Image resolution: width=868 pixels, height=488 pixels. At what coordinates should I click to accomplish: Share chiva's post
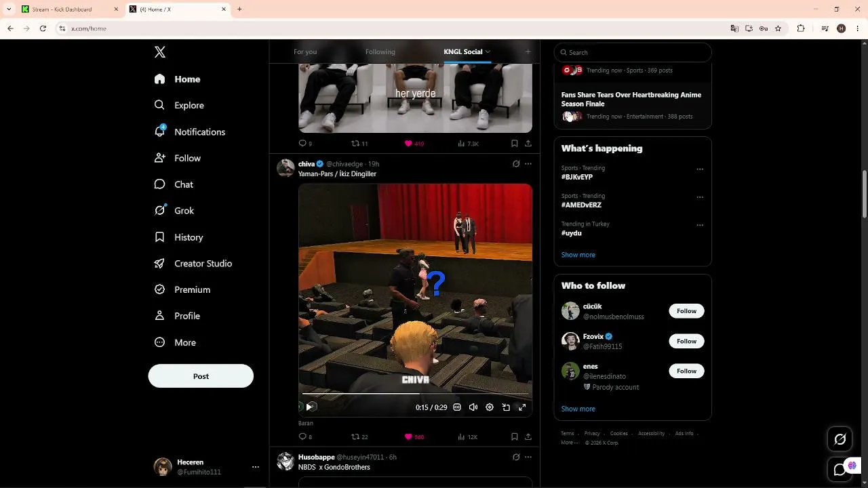[x=528, y=437]
